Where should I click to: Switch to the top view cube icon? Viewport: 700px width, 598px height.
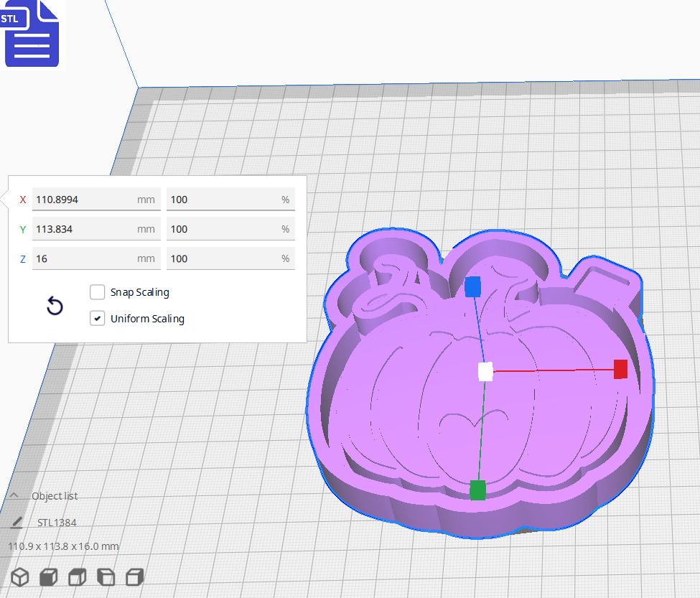click(x=76, y=576)
